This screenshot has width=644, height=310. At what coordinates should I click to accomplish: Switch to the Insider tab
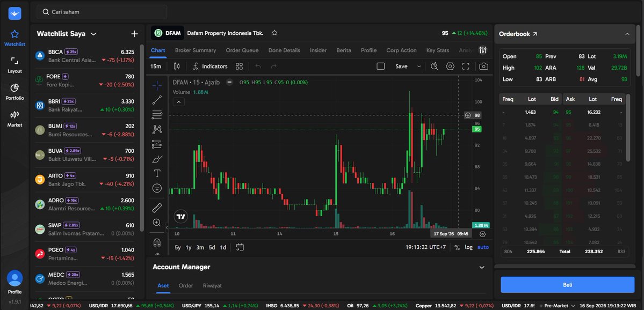click(x=319, y=50)
